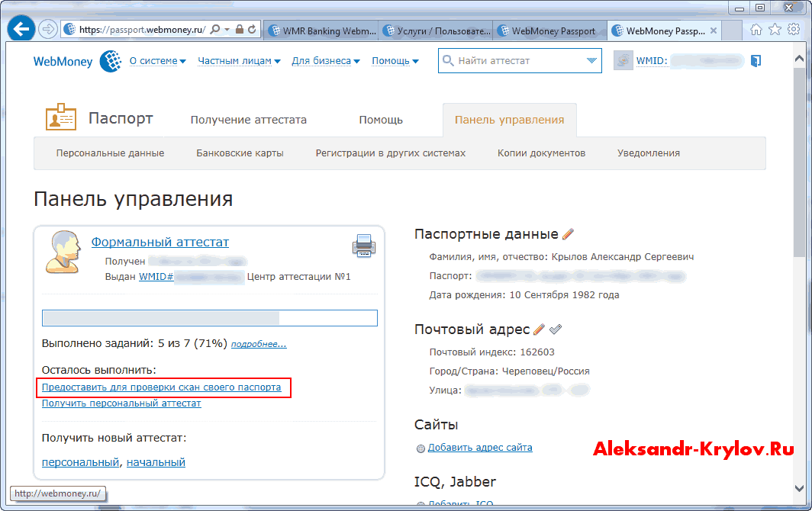The image size is (812, 511).
Task: Open Получение аттестата tab
Action: tap(249, 120)
